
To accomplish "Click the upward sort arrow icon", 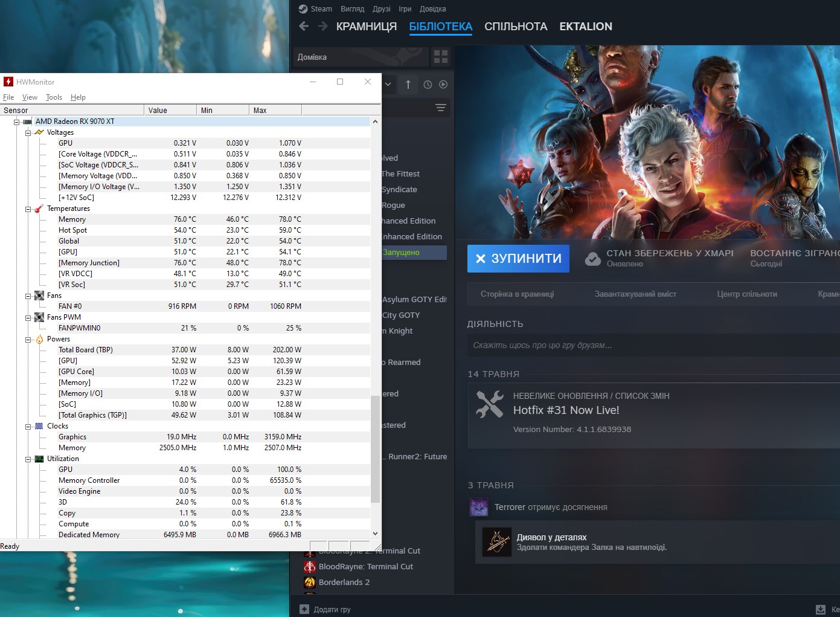I will (x=408, y=85).
